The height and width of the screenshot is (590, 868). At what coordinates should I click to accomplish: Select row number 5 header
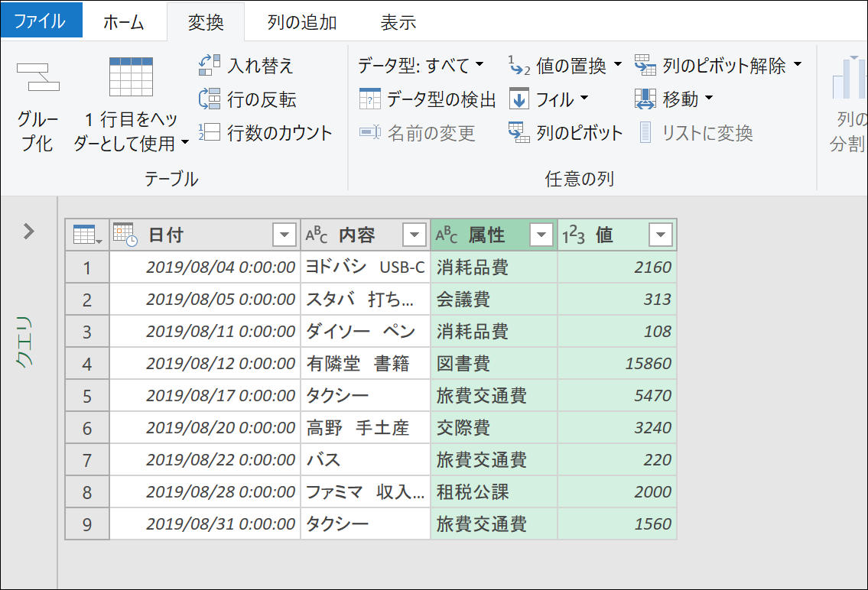click(87, 396)
